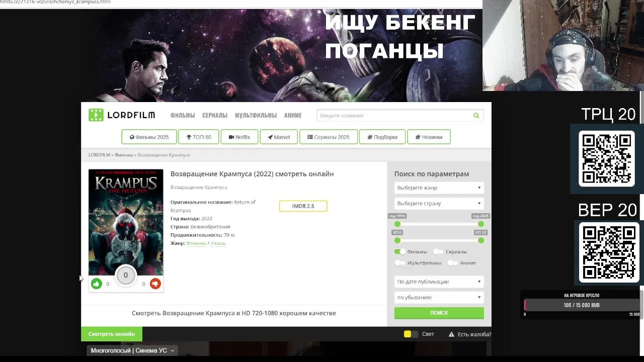The image size is (644, 362).
Task: Click the Год выхода: 2022 text
Action: pyautogui.click(x=191, y=219)
